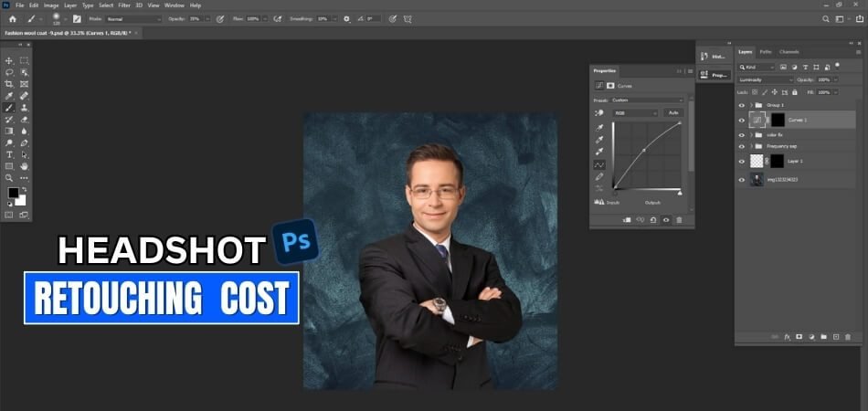Go to the Home screen icon
The image size is (868, 411).
click(13, 19)
